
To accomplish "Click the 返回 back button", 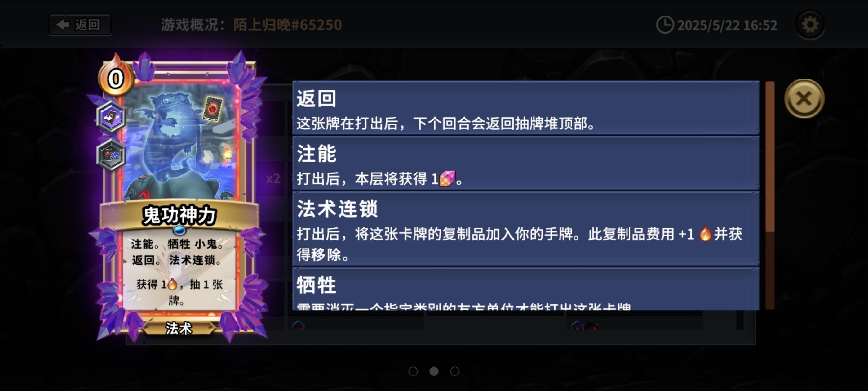I will pos(80,25).
